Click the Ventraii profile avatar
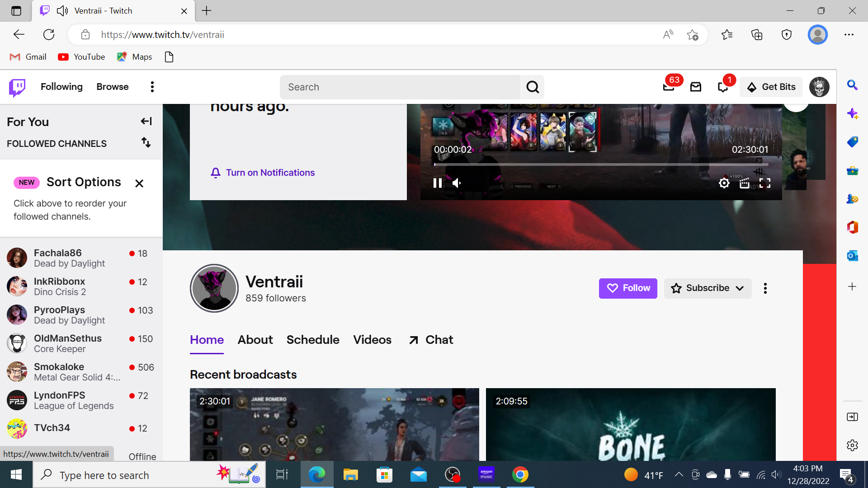 (214, 288)
